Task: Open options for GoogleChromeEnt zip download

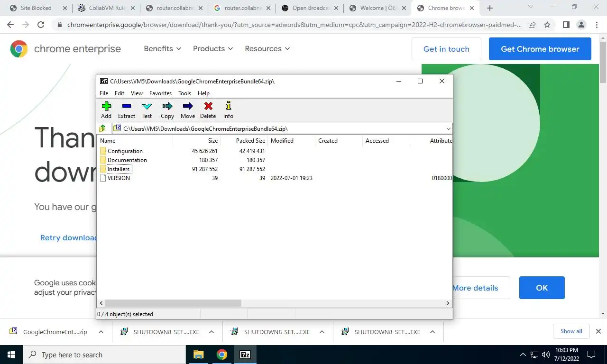Action: pos(101,332)
